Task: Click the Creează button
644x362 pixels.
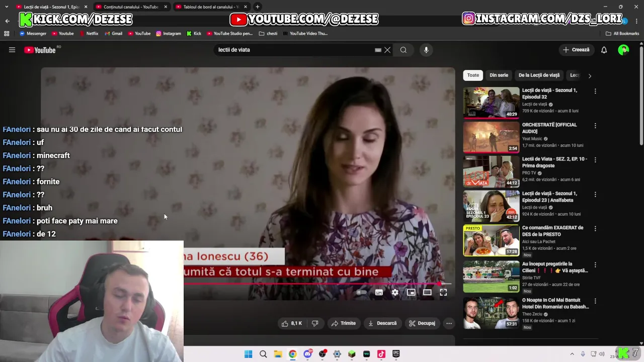Action: (x=576, y=50)
